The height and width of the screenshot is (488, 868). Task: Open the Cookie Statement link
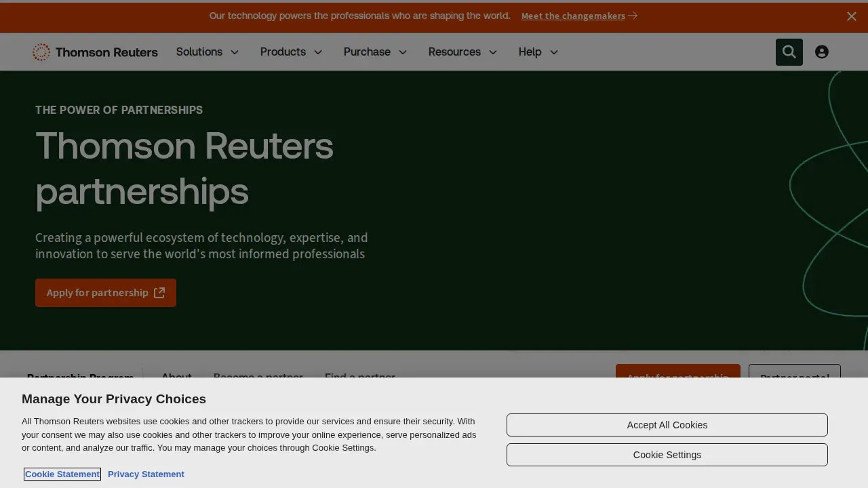62,474
